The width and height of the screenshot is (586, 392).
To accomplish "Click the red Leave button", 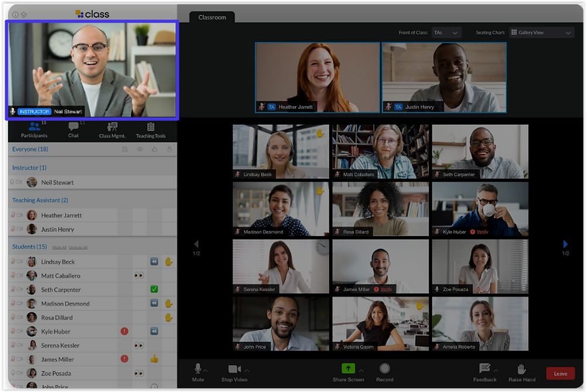I will [560, 373].
